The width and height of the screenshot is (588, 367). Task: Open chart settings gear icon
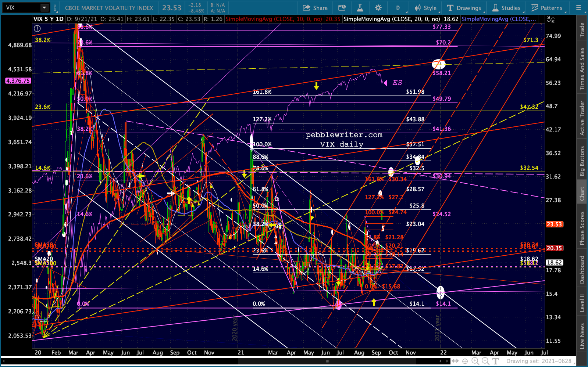pos(378,8)
